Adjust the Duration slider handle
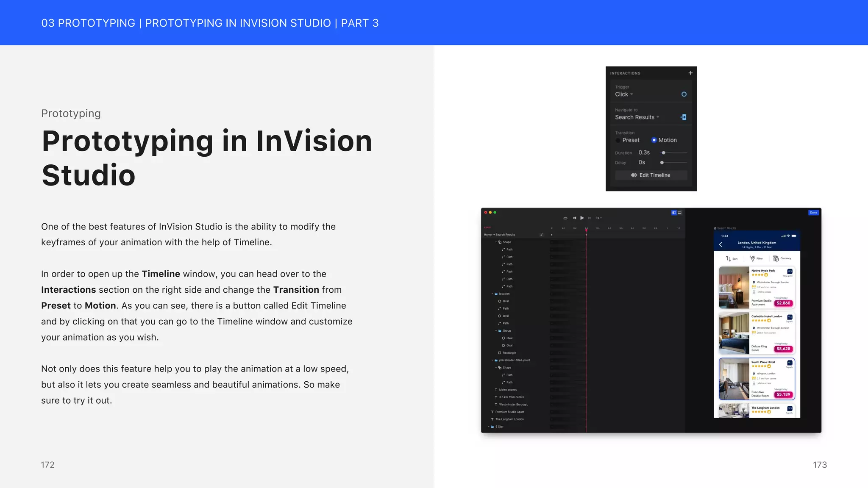The width and height of the screenshot is (868, 488). point(664,152)
